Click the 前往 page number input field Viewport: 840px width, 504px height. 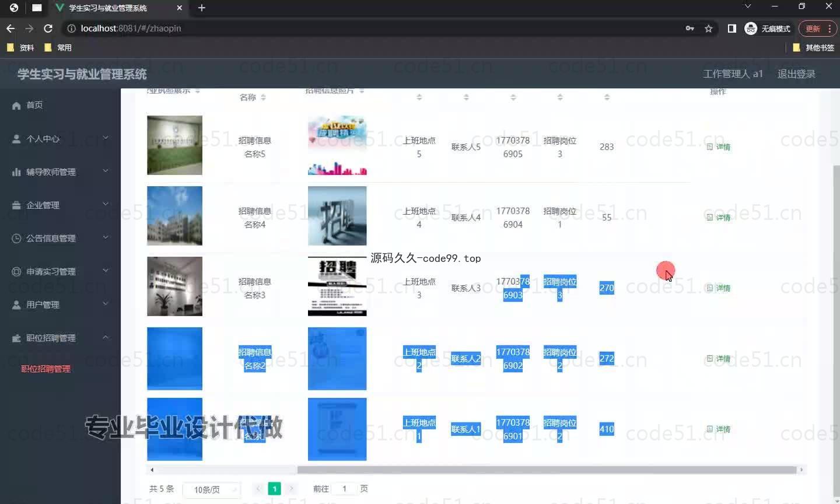coord(344,489)
